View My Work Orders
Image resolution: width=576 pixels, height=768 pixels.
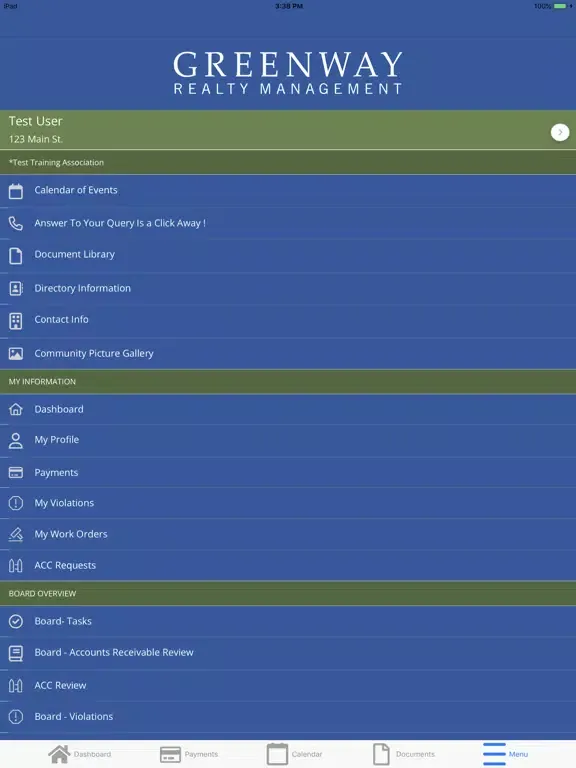[288, 534]
